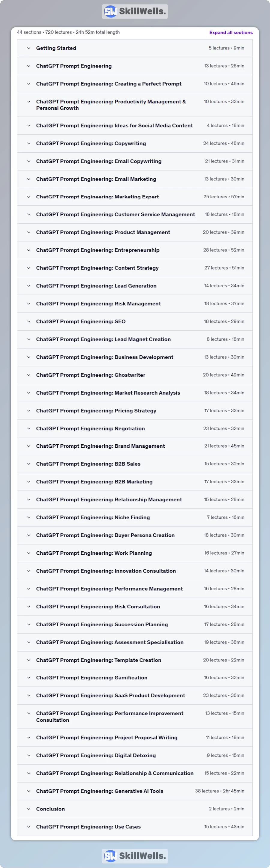
Task: Expand the Conclusion section chevron
Action: tap(29, 809)
